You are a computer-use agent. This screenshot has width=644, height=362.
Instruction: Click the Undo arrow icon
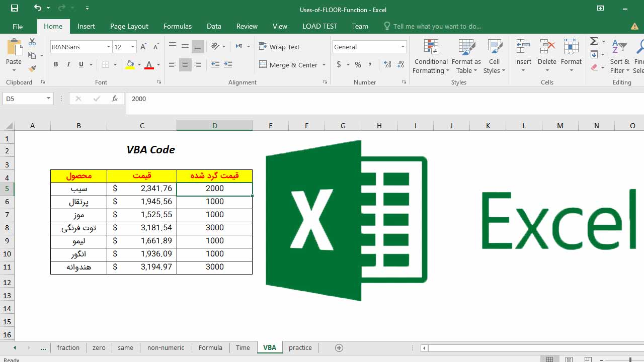coord(38,8)
